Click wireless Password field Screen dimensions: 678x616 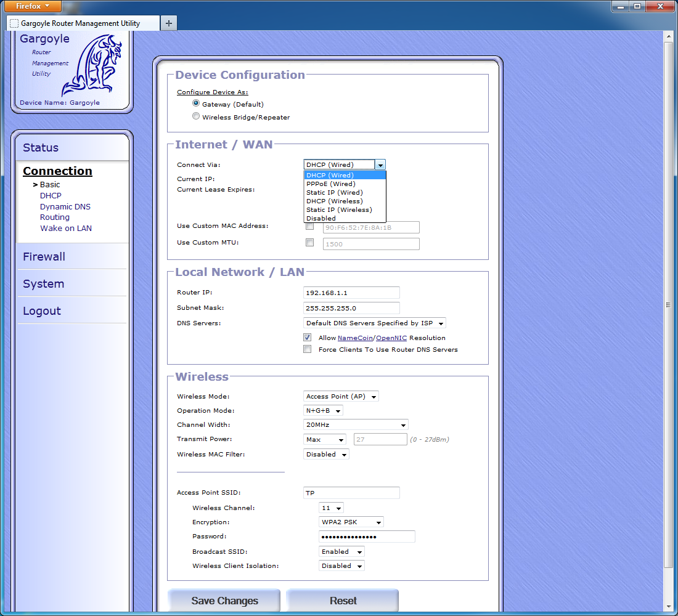(367, 537)
